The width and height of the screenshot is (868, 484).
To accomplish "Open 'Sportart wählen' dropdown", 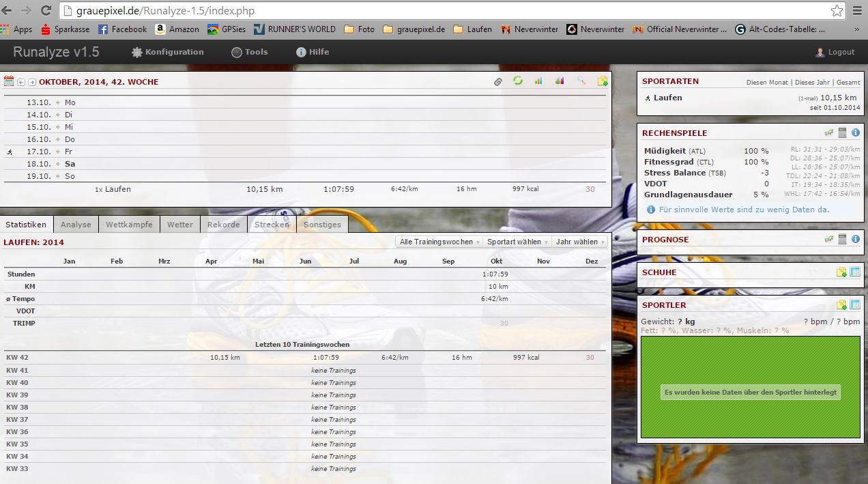I will pos(517,242).
